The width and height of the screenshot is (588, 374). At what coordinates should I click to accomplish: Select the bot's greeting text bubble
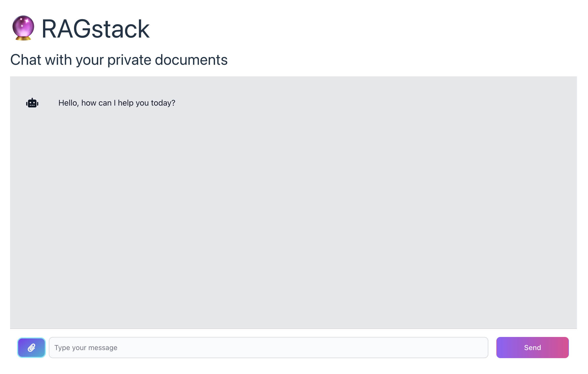[117, 103]
